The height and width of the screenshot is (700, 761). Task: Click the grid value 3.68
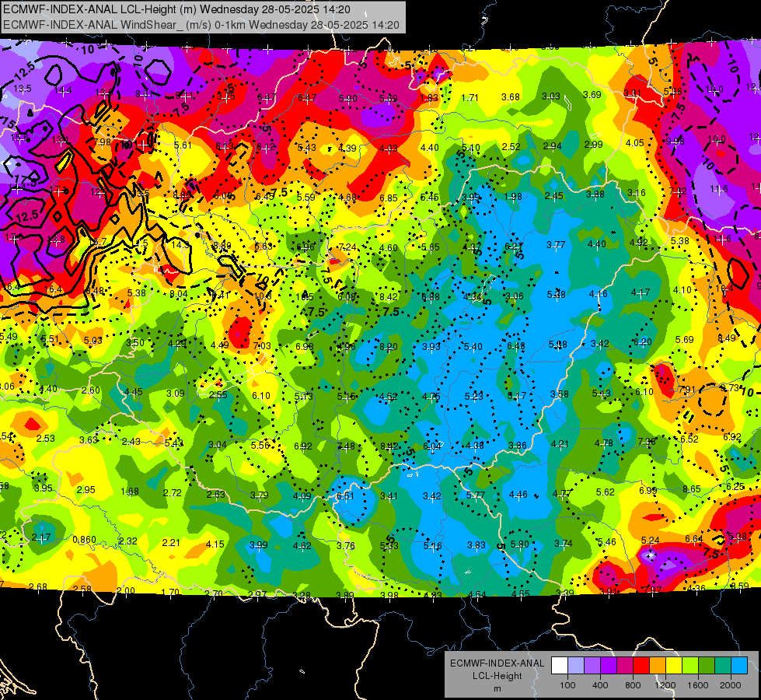point(511,97)
